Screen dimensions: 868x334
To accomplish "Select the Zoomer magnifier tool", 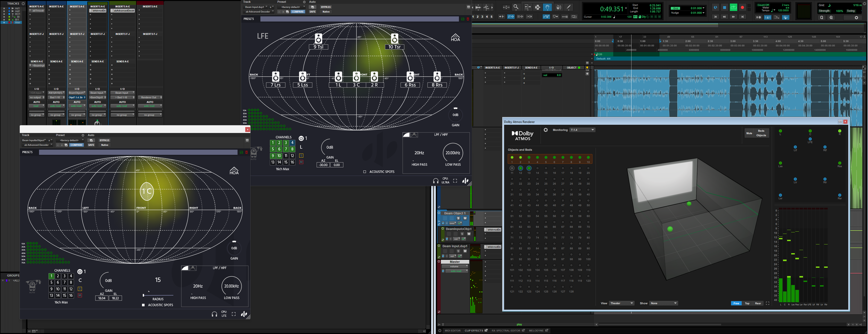I will click(x=516, y=7).
